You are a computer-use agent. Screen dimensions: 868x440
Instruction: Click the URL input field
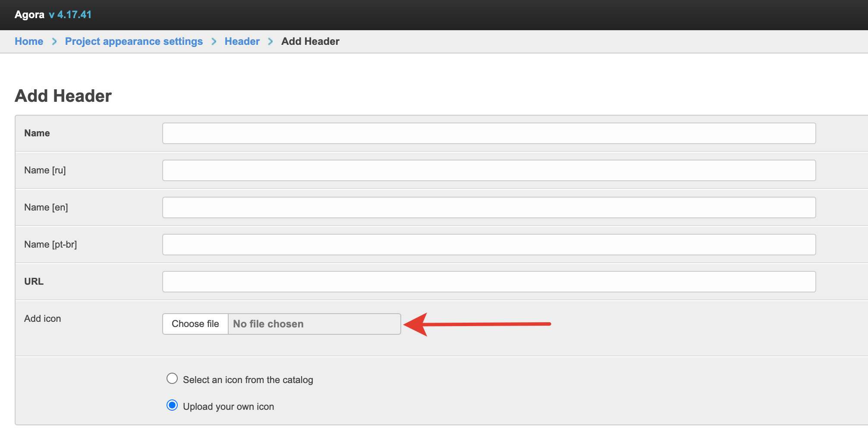[489, 282]
